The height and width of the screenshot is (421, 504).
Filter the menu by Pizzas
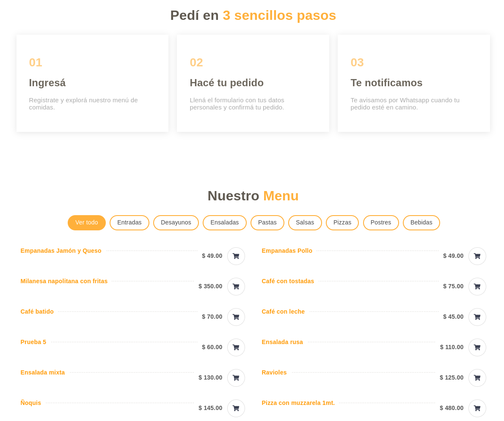[x=342, y=223]
